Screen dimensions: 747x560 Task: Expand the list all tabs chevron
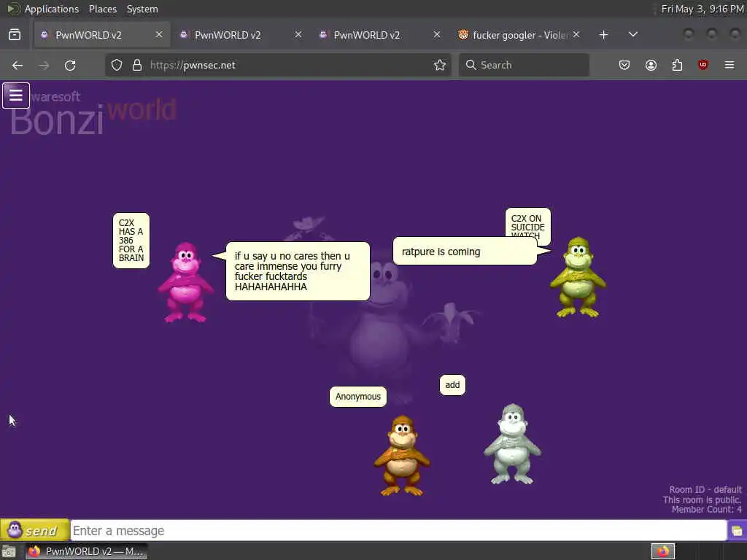point(633,35)
